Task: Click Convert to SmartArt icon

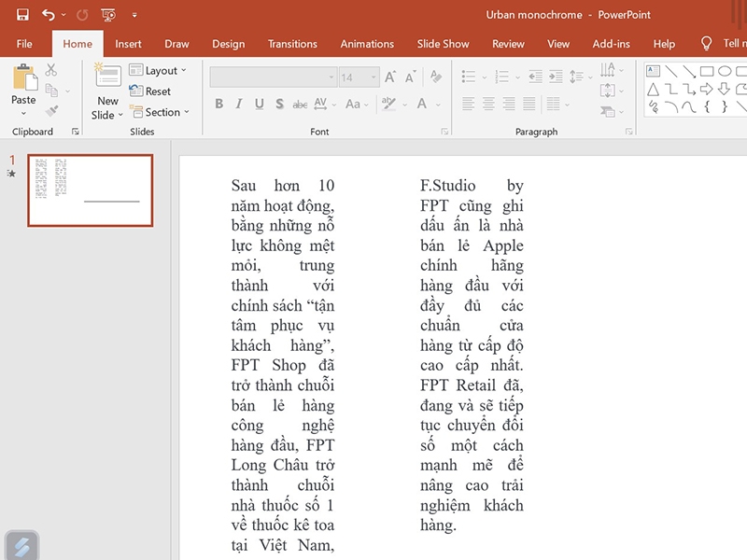Action: [x=608, y=111]
